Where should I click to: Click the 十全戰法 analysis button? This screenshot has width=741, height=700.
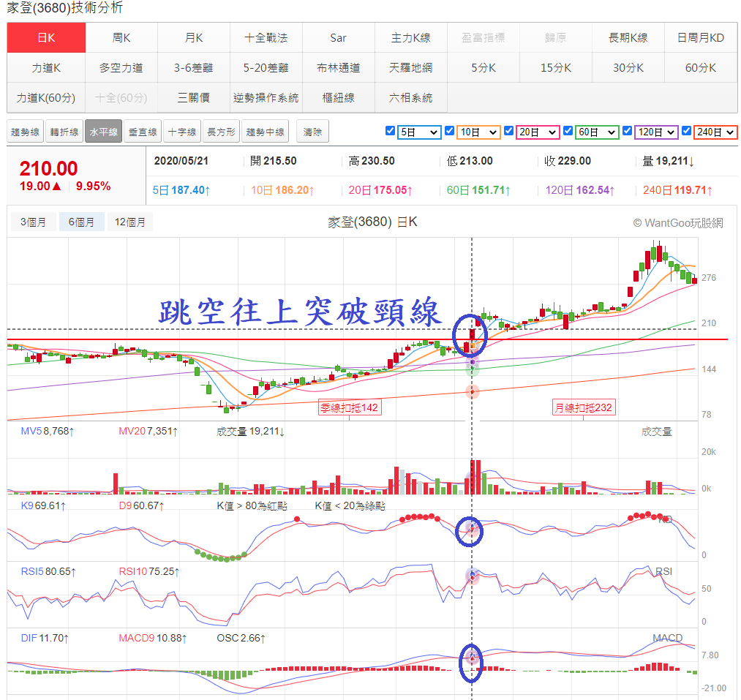[x=266, y=37]
